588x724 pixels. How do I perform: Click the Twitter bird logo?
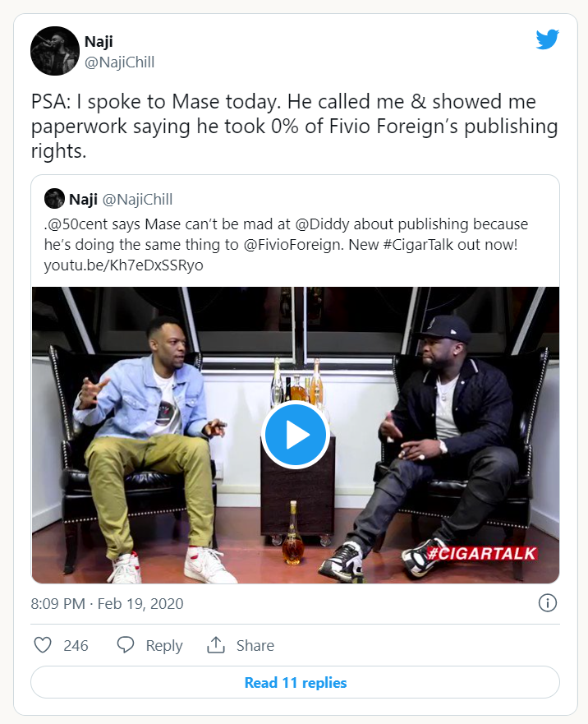[548, 39]
